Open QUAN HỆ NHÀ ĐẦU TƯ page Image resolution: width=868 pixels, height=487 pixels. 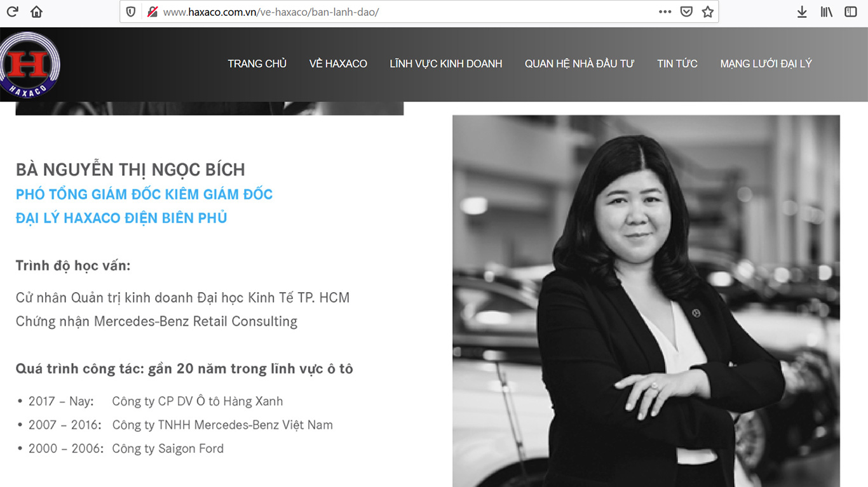(x=579, y=63)
